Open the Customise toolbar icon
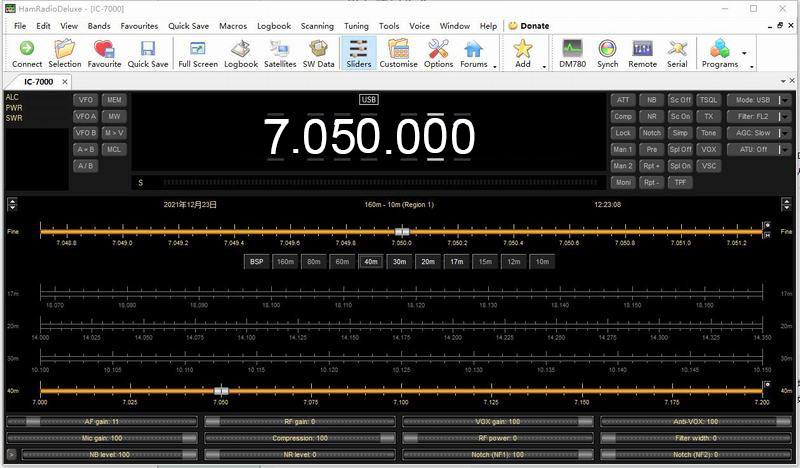Screen dimensions: 800x468 (x=398, y=53)
